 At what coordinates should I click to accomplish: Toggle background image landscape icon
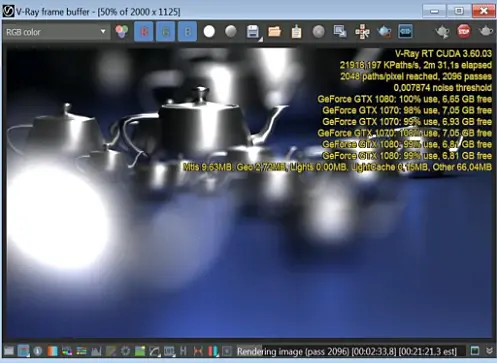tap(140, 351)
